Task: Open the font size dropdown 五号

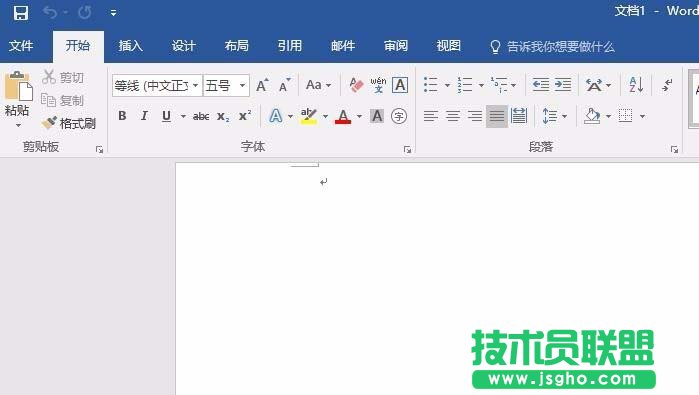Action: point(243,85)
